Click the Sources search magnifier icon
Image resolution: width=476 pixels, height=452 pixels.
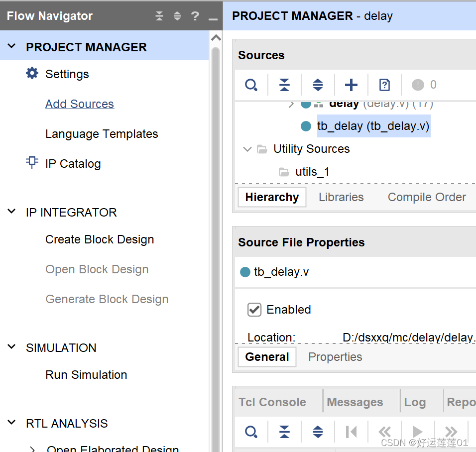coord(251,85)
